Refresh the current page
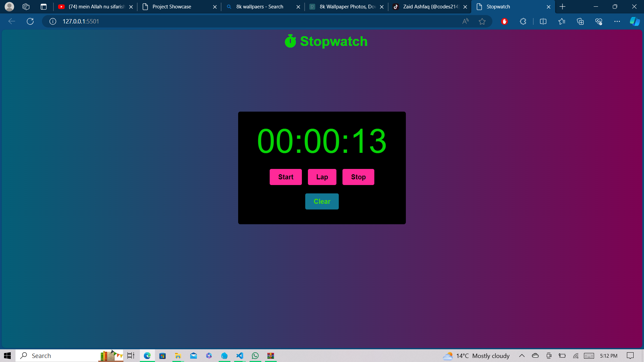 coord(30,21)
